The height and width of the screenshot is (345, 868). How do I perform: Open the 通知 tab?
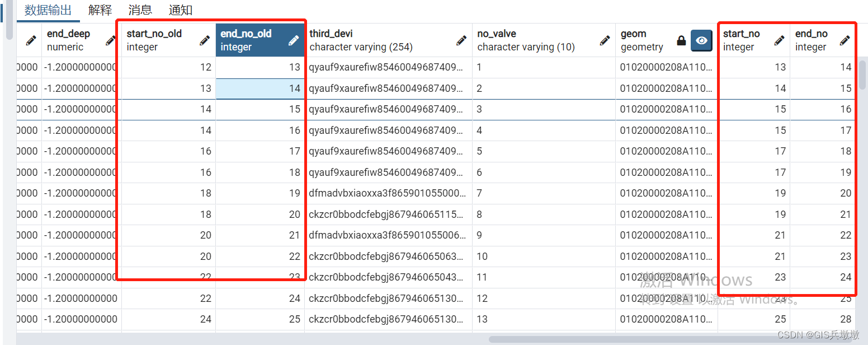pyautogui.click(x=180, y=10)
